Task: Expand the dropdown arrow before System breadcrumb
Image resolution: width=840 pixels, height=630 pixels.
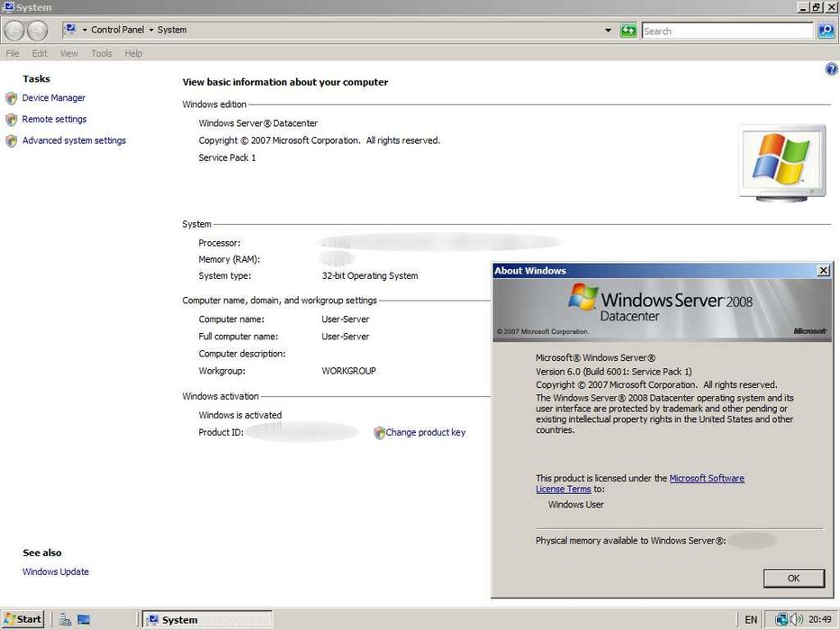Action: click(x=151, y=30)
